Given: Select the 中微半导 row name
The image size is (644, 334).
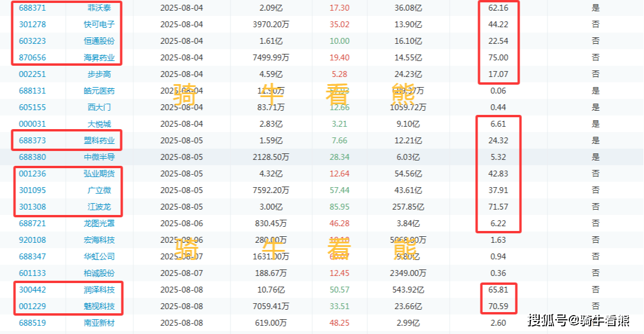Looking at the screenshot, I should click(99, 158).
